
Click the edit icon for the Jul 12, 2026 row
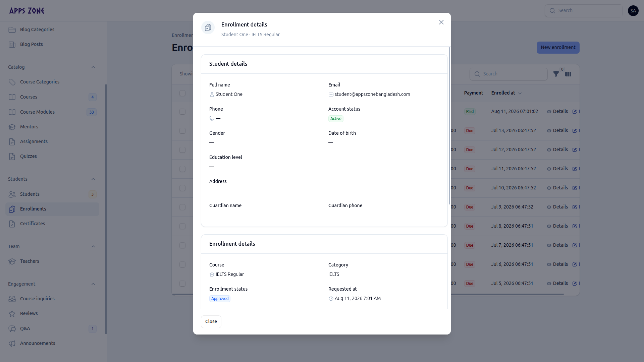(575, 150)
